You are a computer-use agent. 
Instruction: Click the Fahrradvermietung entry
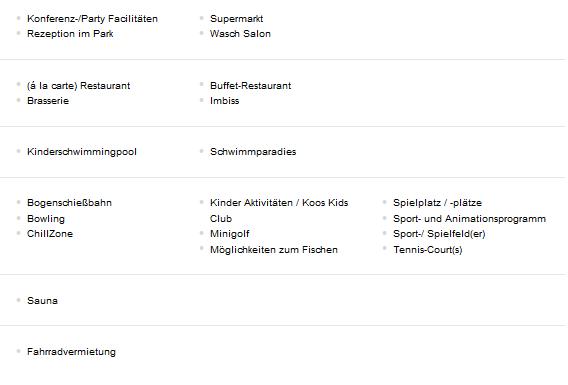pos(71,352)
